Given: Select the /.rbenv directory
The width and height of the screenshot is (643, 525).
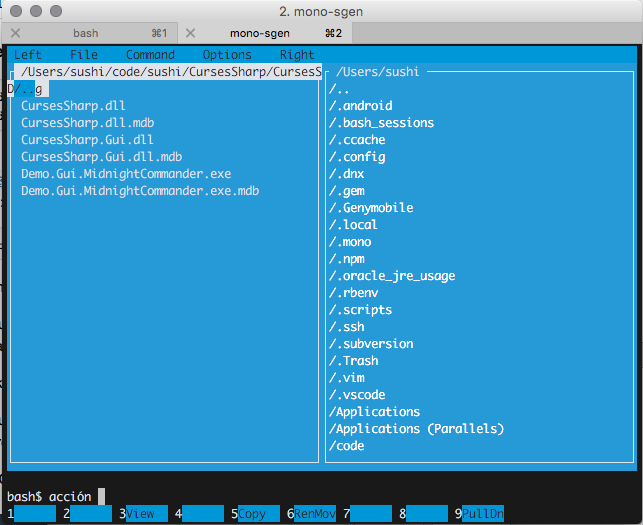Looking at the screenshot, I should click(x=353, y=293).
